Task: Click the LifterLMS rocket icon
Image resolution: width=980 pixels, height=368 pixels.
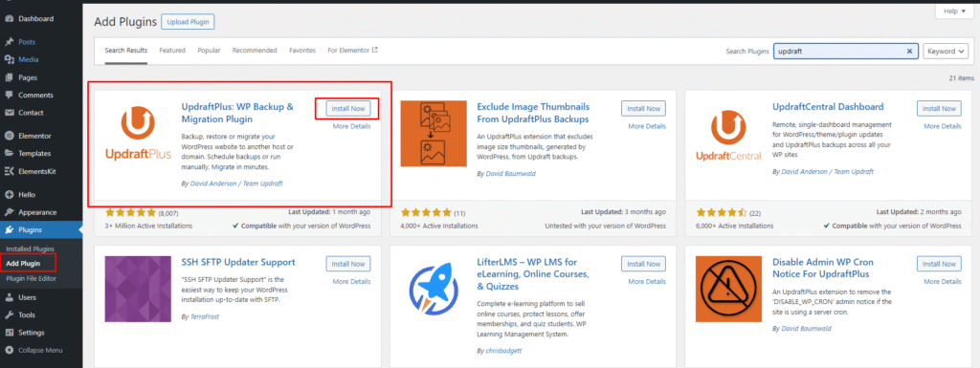Action: click(434, 288)
